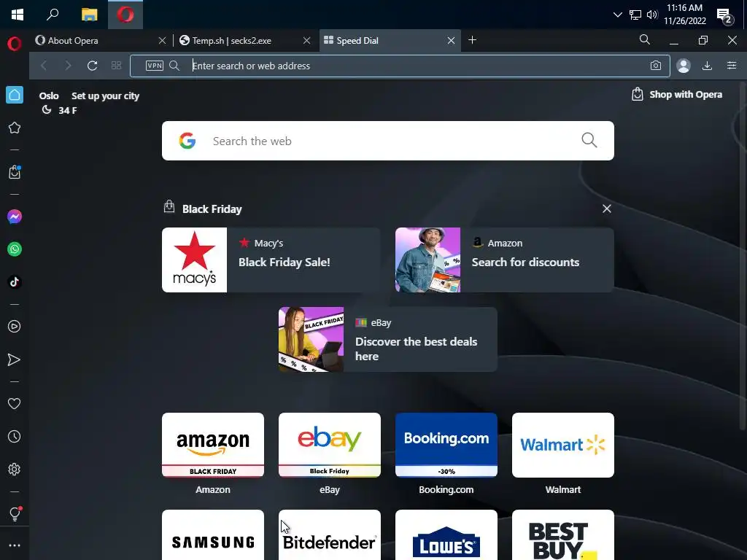Viewport: 747px width, 560px height.
Task: Open Macy's Black Friday Sale card
Action: pos(271,260)
